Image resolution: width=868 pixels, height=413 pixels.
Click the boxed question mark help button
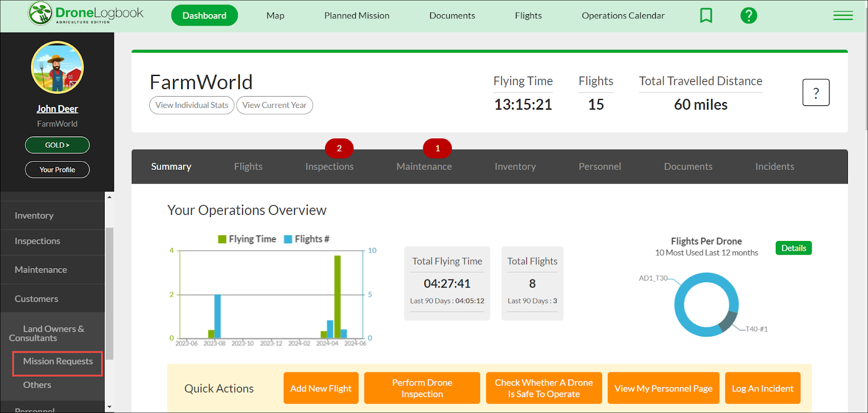click(x=816, y=92)
